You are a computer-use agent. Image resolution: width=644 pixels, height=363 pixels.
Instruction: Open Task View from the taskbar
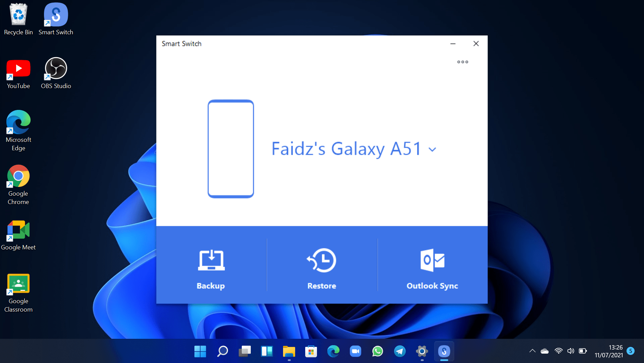point(244,352)
